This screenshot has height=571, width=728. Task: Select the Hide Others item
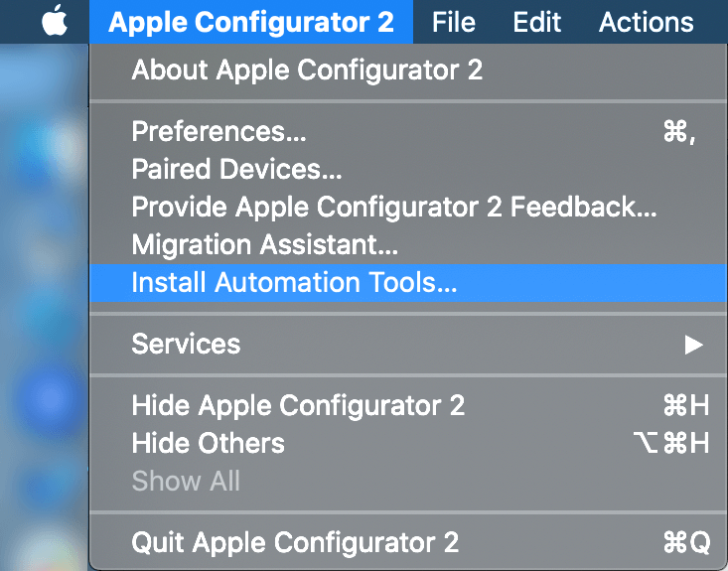coord(208,444)
